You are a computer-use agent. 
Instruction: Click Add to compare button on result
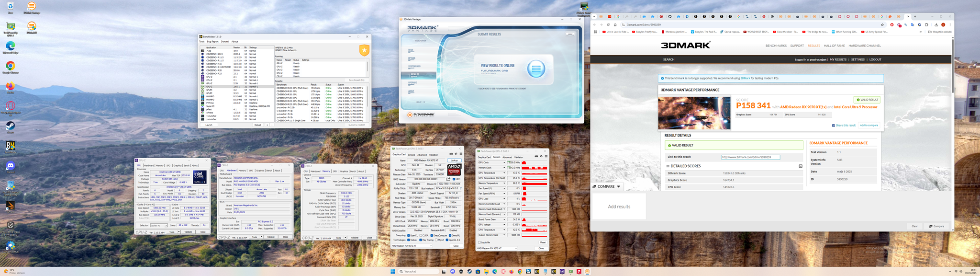click(869, 125)
